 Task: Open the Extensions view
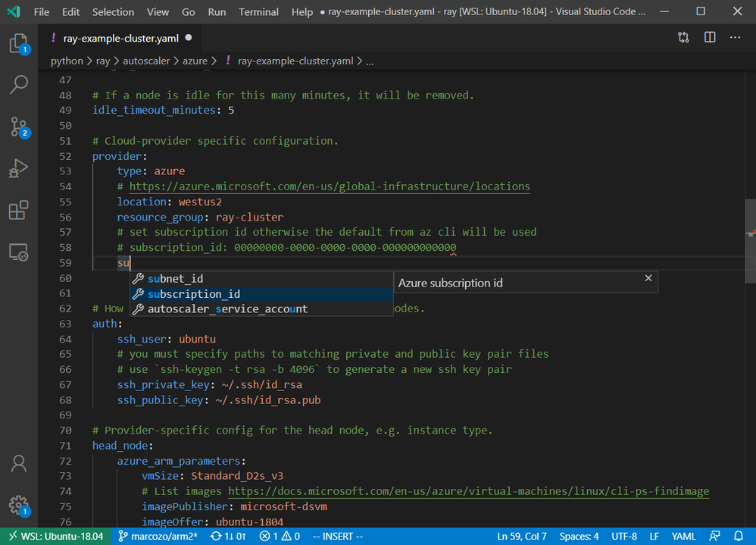point(19,210)
